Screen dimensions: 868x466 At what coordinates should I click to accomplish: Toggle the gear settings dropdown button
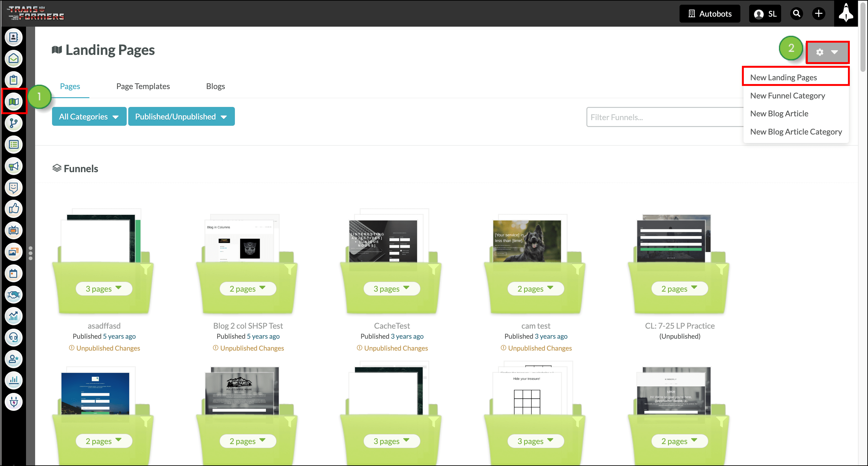(827, 52)
